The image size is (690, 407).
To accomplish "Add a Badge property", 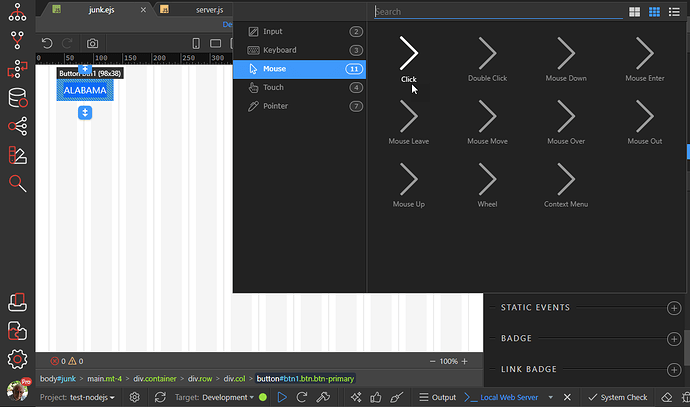I will click(x=674, y=339).
